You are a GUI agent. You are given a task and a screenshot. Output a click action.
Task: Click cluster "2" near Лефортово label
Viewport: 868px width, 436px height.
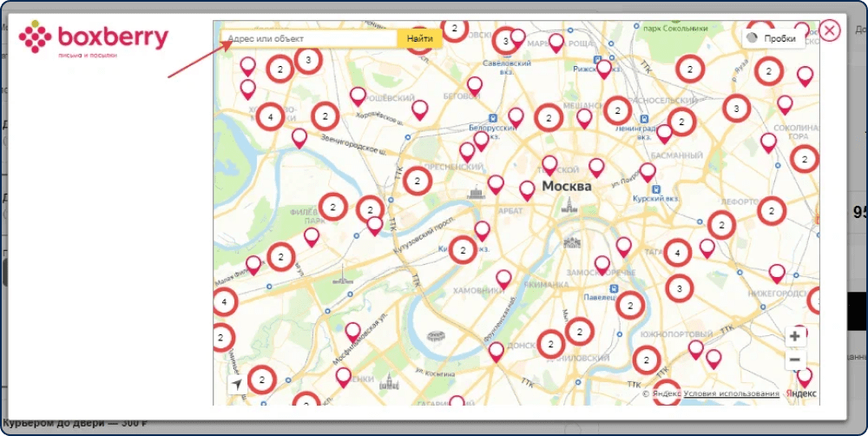[x=772, y=210]
